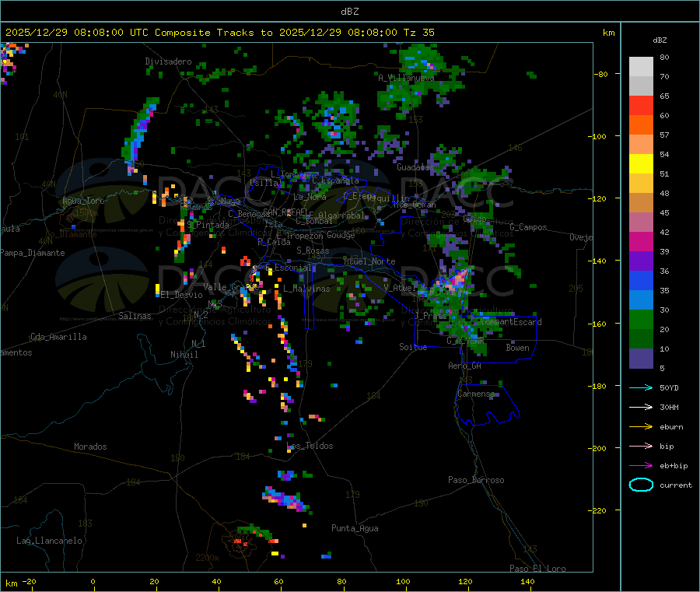Click the storm cell near Punta_Agua volcano
Screen dimensions: 700x592
point(256,535)
